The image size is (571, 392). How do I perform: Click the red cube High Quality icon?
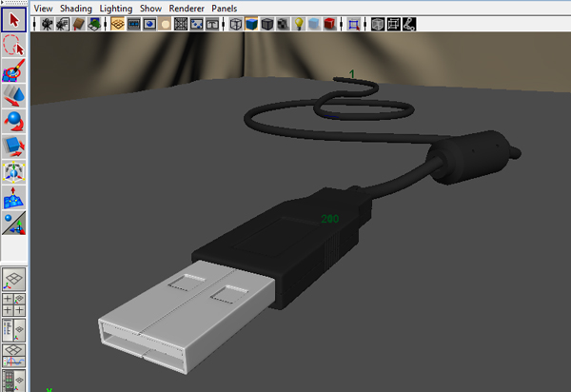tap(330, 25)
